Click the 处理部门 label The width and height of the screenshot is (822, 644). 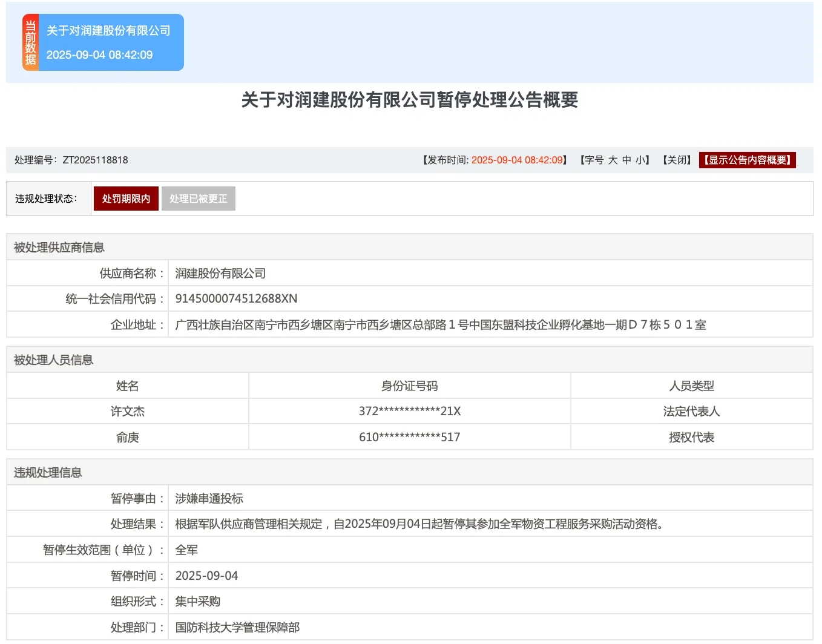click(x=137, y=627)
